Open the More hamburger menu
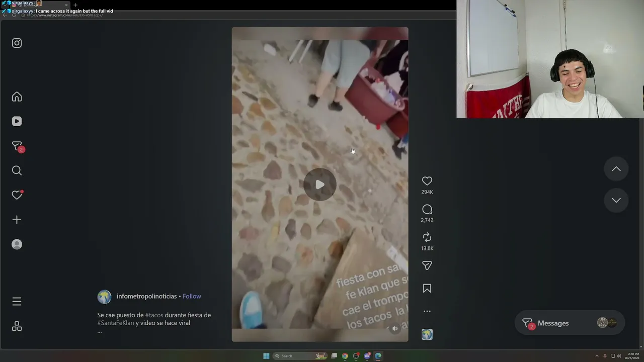 coord(17,302)
